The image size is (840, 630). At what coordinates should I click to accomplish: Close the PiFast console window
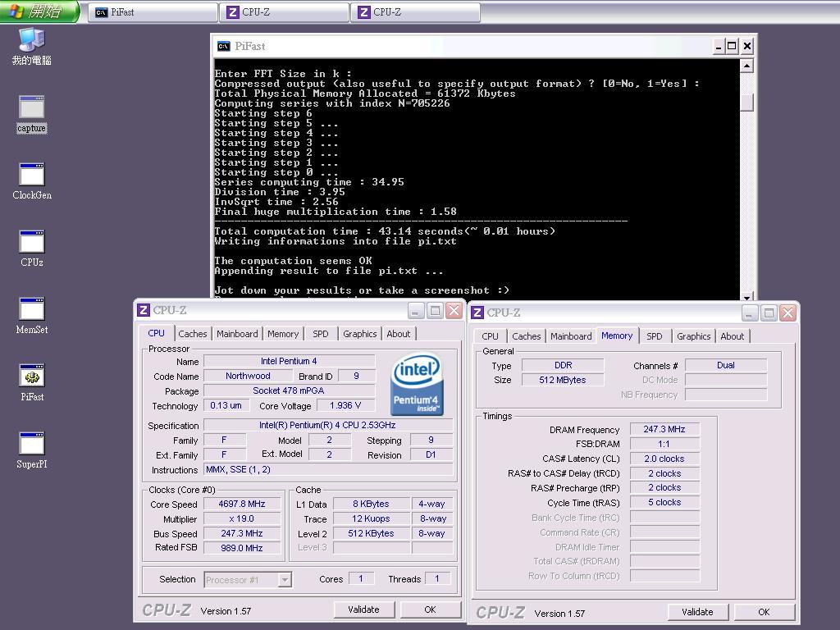(x=746, y=46)
